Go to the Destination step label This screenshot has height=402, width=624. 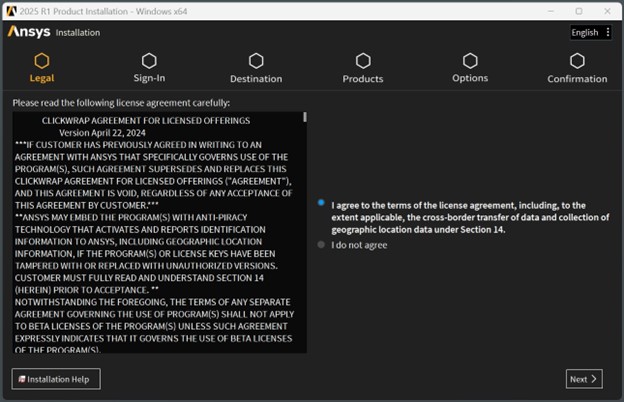256,79
